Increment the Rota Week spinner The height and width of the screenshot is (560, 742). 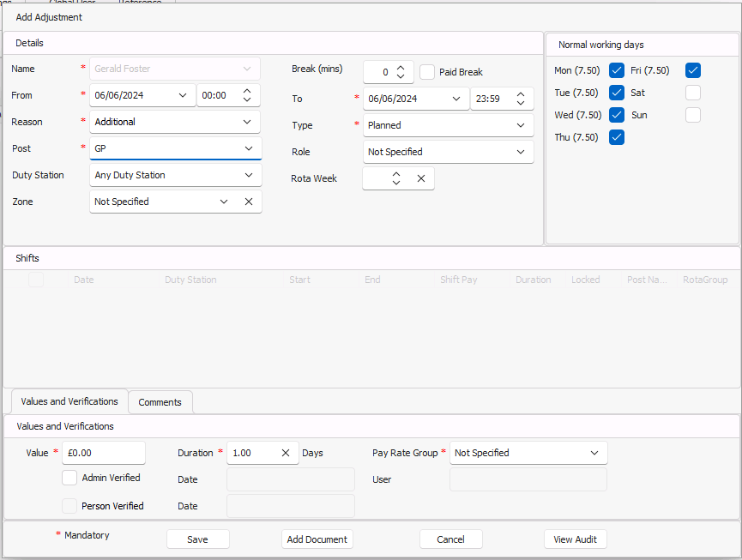click(395, 174)
